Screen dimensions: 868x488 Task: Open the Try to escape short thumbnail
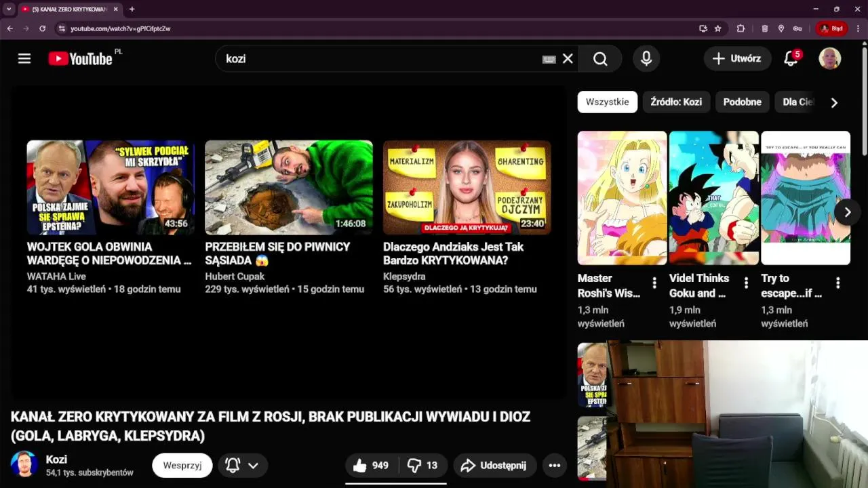click(806, 198)
